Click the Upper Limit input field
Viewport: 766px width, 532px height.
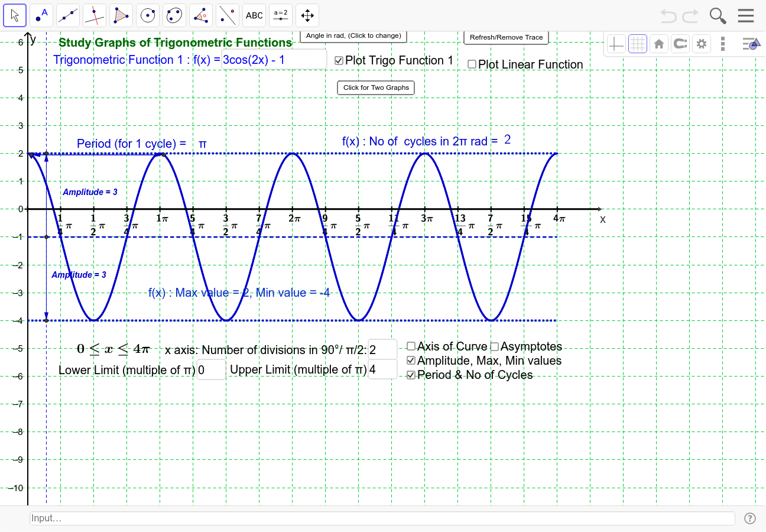coord(382,369)
